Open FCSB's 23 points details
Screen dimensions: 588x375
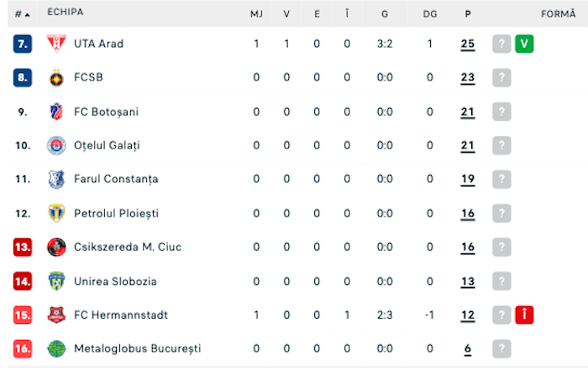coord(467,78)
